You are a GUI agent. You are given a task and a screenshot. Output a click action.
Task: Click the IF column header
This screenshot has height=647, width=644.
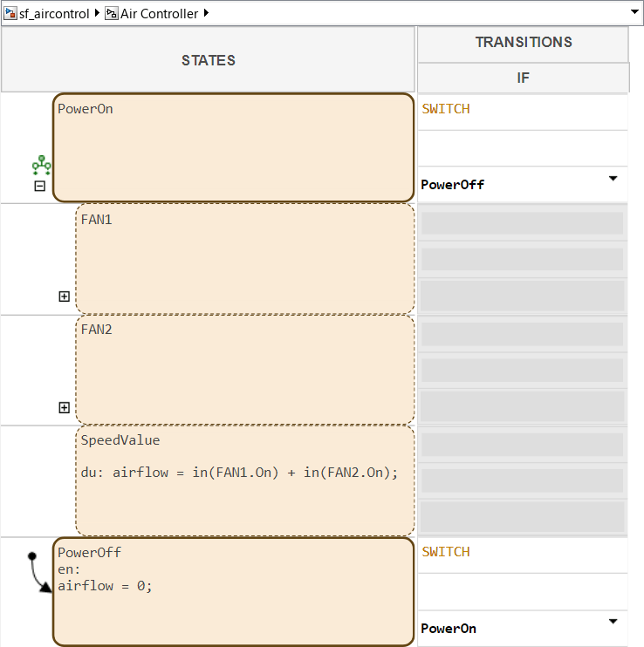click(x=523, y=78)
